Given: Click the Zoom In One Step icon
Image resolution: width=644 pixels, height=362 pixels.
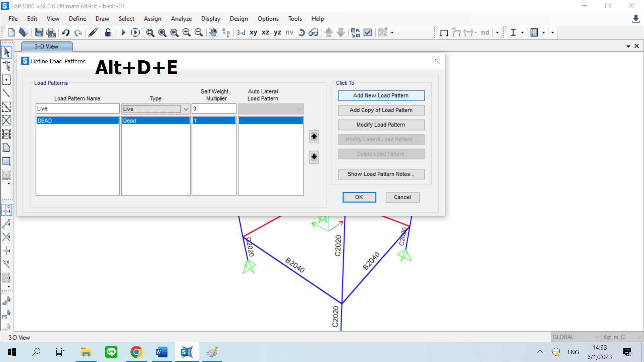Looking at the screenshot, I should 186,33.
